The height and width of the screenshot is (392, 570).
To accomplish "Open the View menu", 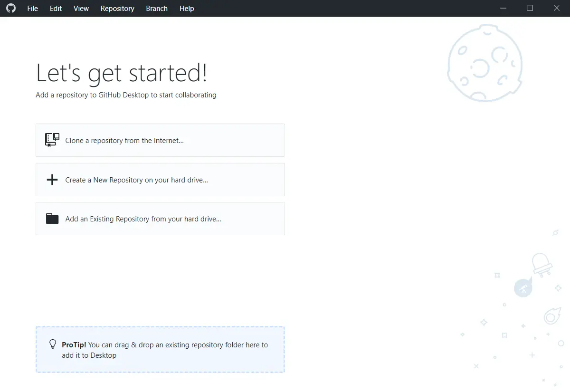I will pos(81,8).
